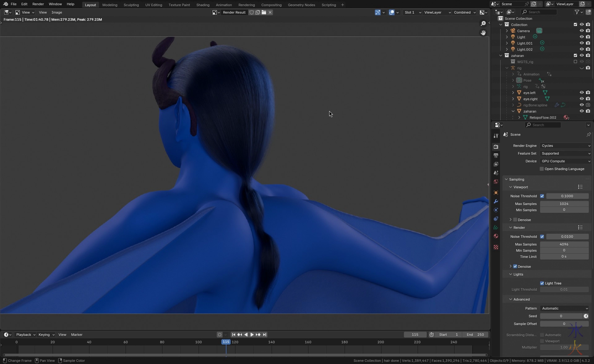Open the Keying popover in the timeline

click(46, 335)
